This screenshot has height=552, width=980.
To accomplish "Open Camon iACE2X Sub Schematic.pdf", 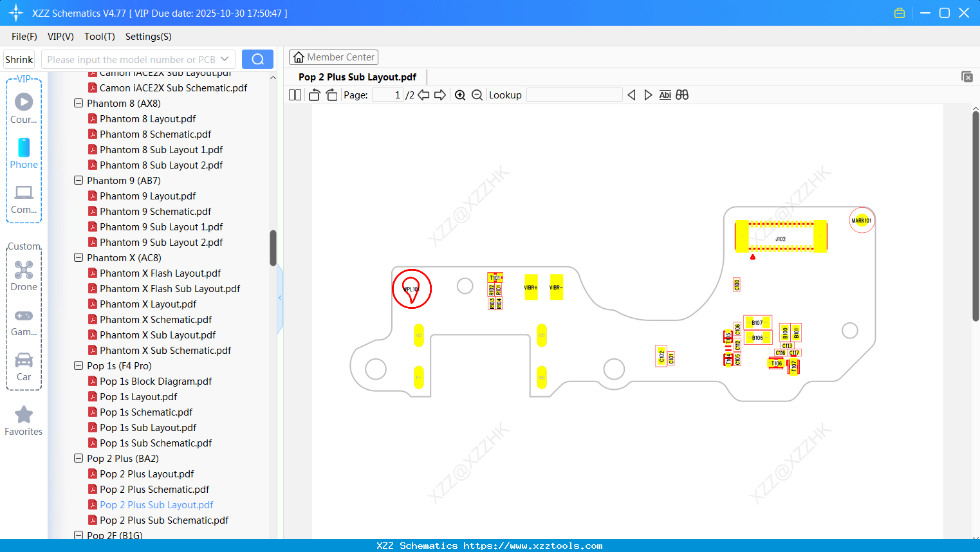I will click(173, 87).
